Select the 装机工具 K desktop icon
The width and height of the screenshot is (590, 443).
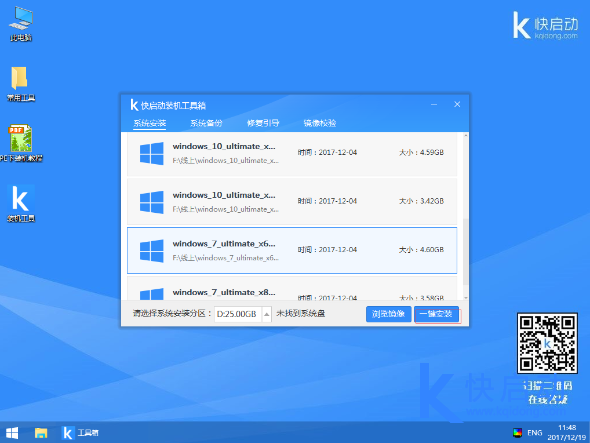click(x=21, y=203)
